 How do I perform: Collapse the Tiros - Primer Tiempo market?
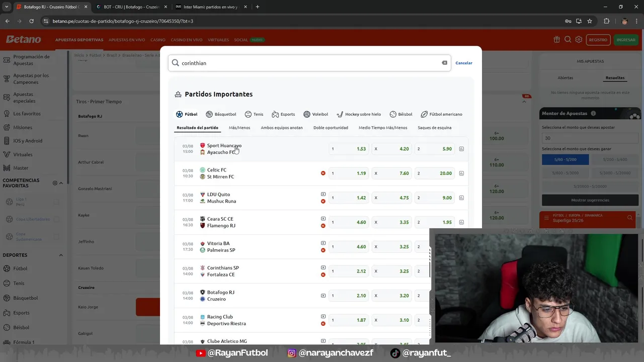(x=524, y=102)
